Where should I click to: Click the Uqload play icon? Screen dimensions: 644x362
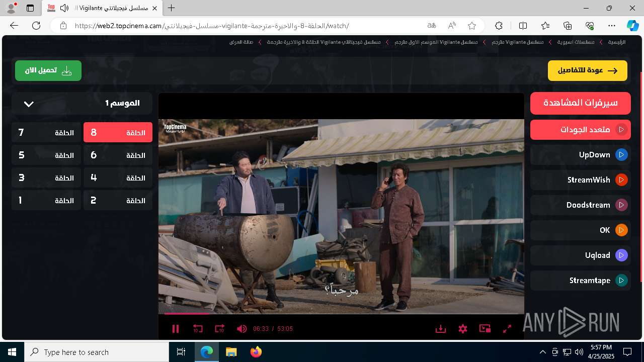click(x=621, y=255)
